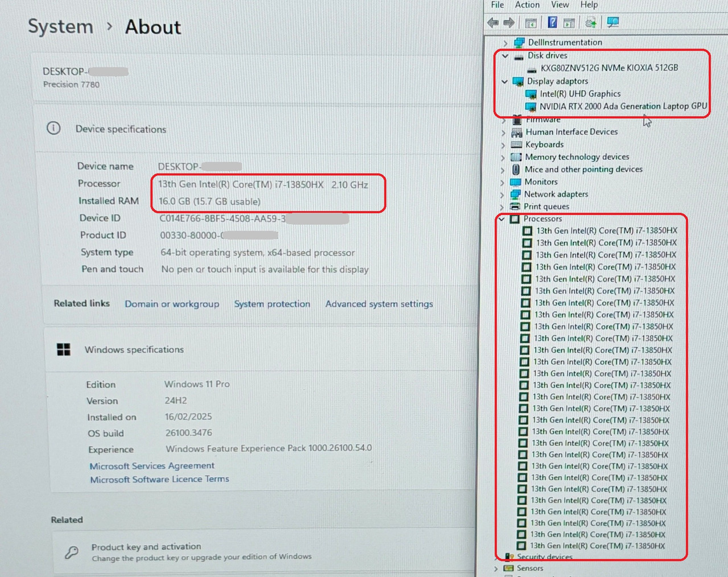Click the key icon beside Product key and activation
Screen dimensions: 728x577
(x=72, y=552)
